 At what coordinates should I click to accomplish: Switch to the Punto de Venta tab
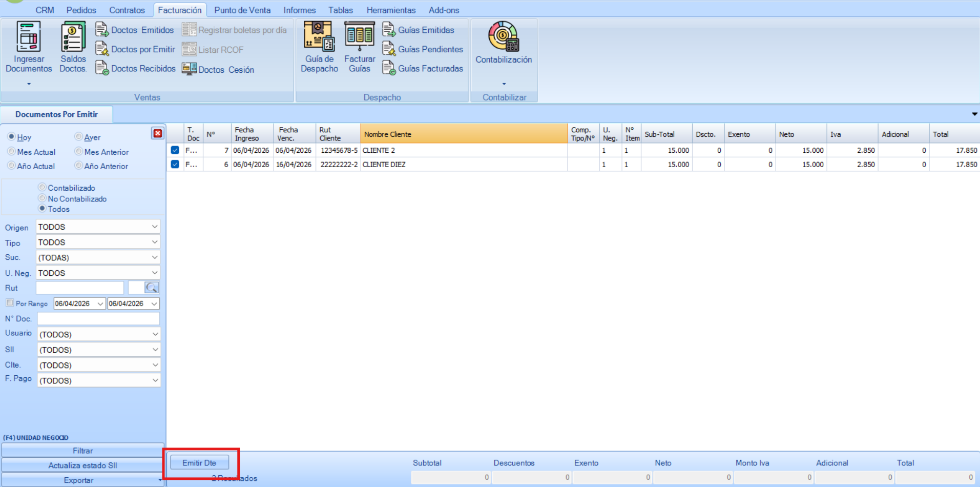(242, 10)
